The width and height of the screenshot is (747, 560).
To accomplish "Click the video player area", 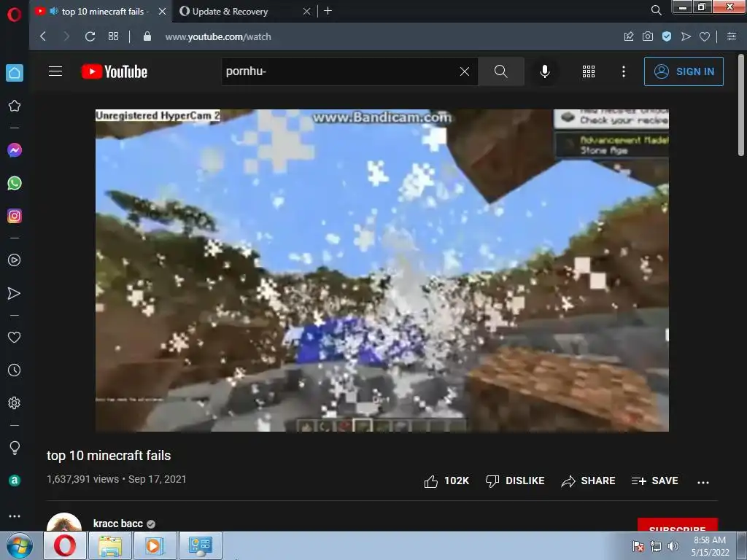I will pos(382,271).
